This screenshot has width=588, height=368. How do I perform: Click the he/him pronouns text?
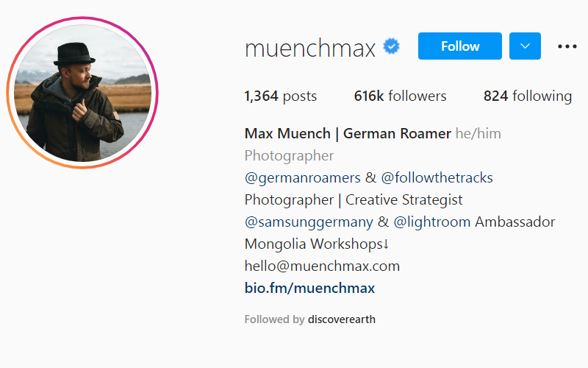click(x=478, y=133)
